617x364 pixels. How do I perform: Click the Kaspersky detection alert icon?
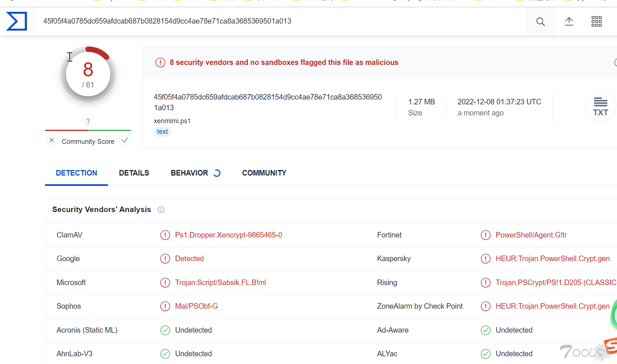coord(485,259)
